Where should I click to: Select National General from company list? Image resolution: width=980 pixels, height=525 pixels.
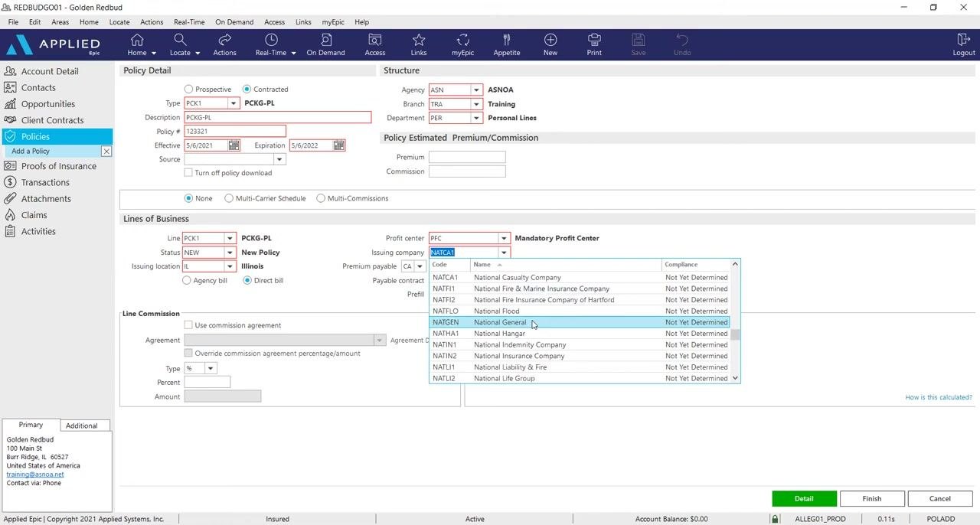[x=580, y=322]
